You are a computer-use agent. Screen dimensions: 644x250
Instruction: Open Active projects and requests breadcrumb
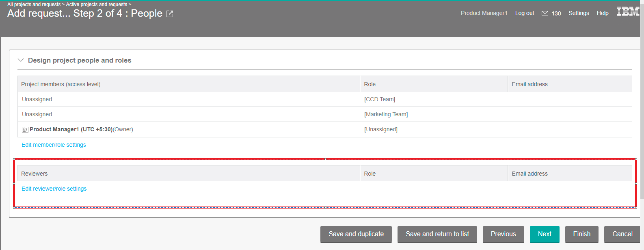[x=96, y=4]
